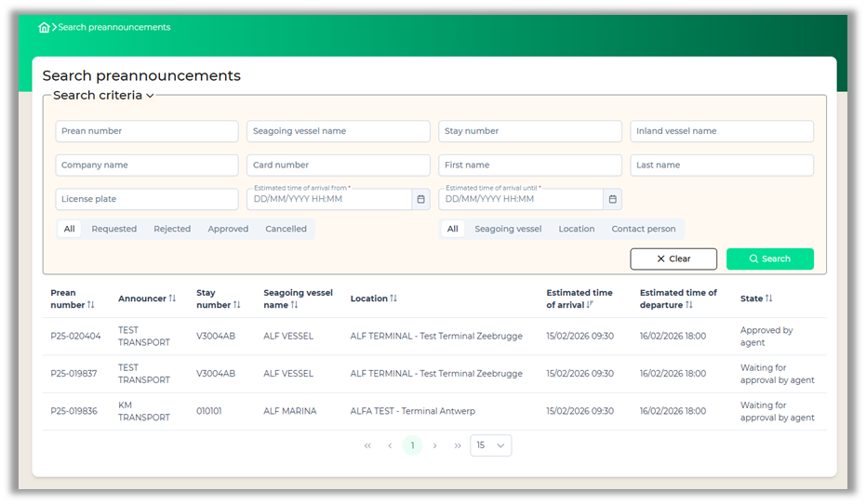Sort by Location column icon
This screenshot has height=504, width=866.
pos(393,298)
